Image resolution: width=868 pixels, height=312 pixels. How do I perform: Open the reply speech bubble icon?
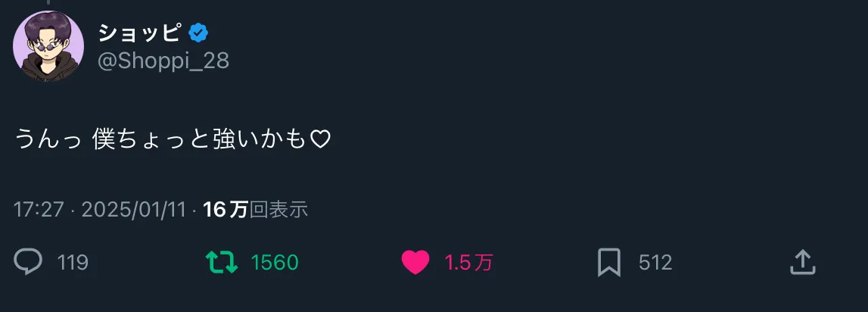click(x=28, y=261)
